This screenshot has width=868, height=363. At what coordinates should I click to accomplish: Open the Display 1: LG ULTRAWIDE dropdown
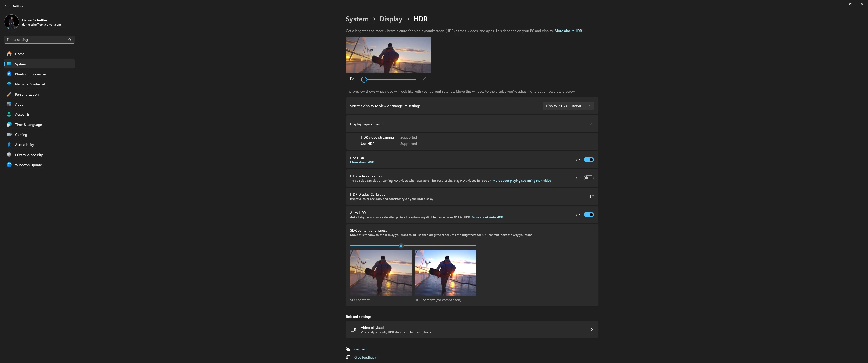pyautogui.click(x=568, y=106)
